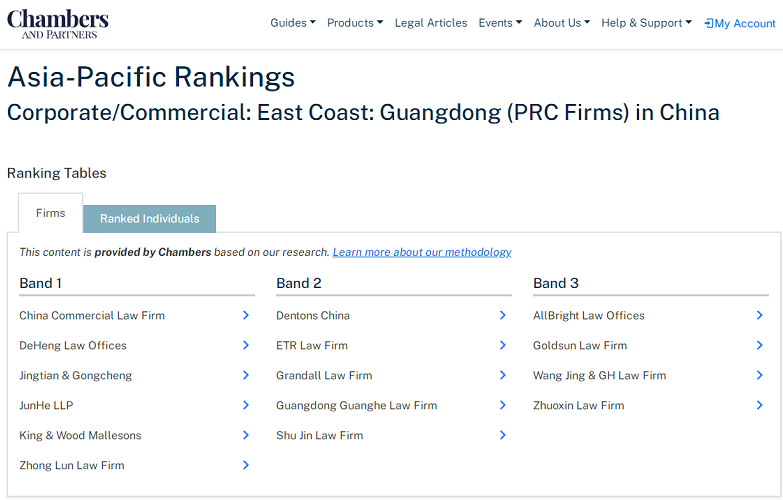Click the Band 2 heading

click(x=299, y=283)
